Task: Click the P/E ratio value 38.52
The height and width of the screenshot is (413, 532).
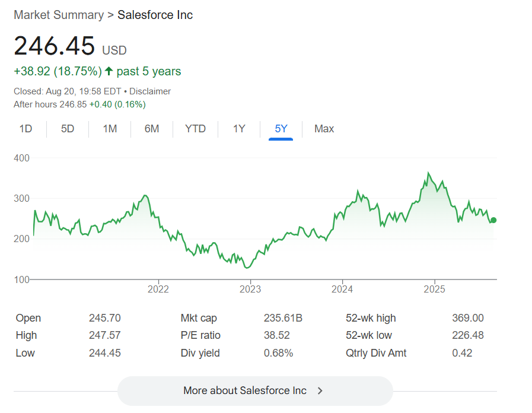Action: coord(277,335)
